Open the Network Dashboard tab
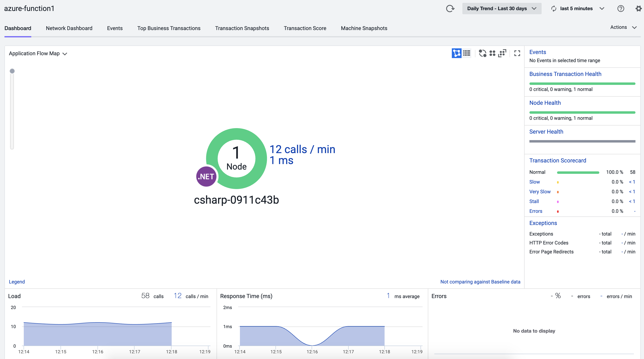This screenshot has height=359, width=644. click(69, 28)
